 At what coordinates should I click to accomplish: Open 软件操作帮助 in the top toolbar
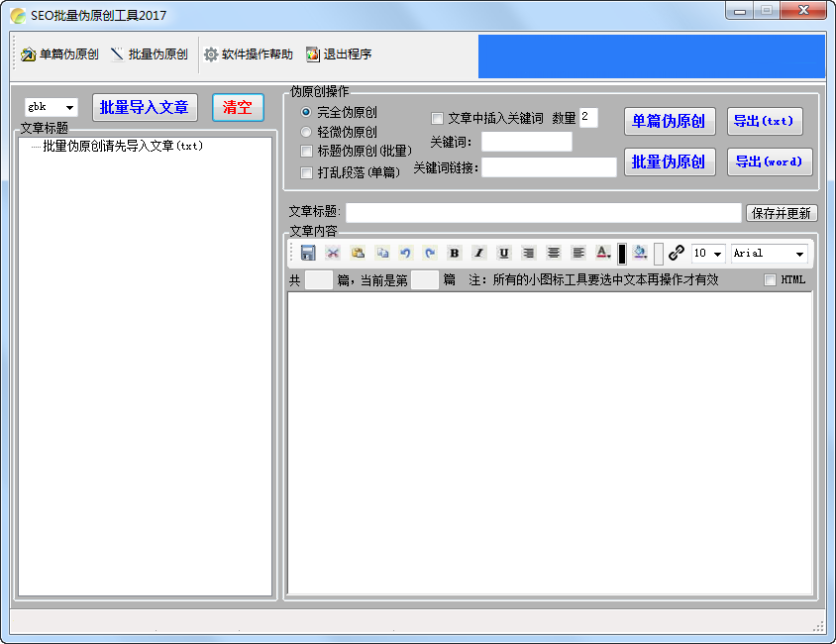[x=248, y=54]
